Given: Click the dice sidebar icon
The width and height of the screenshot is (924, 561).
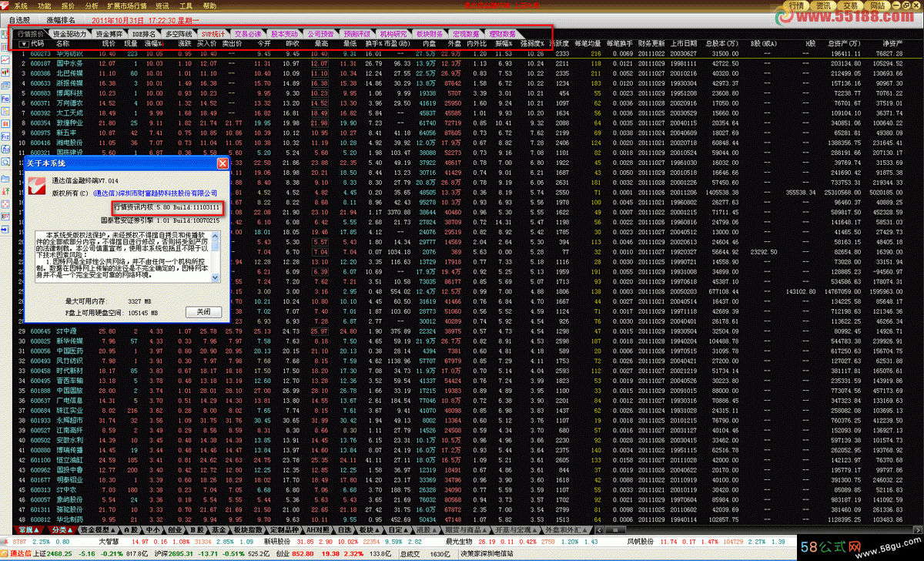Looking at the screenshot, I should point(5,204).
